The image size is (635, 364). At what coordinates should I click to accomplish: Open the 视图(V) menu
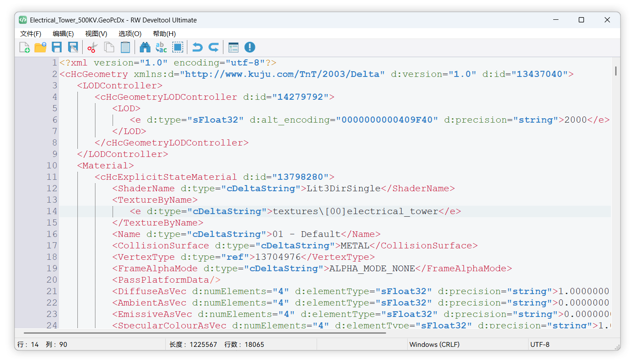pyautogui.click(x=96, y=33)
